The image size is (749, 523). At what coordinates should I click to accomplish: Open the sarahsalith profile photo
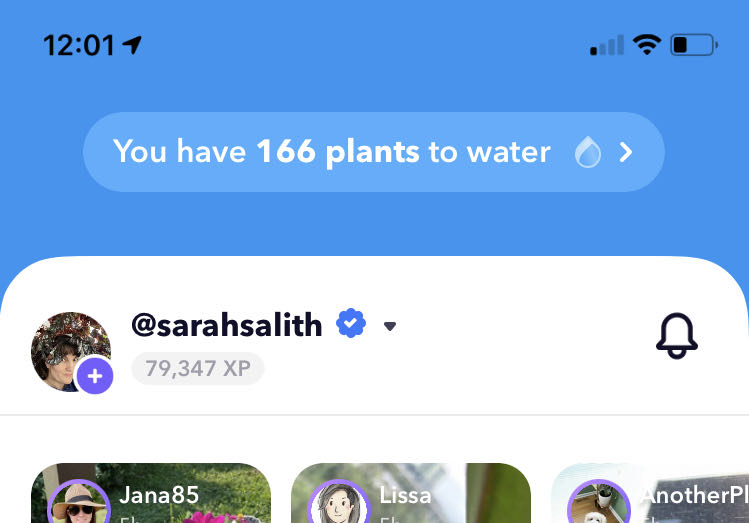[68, 350]
